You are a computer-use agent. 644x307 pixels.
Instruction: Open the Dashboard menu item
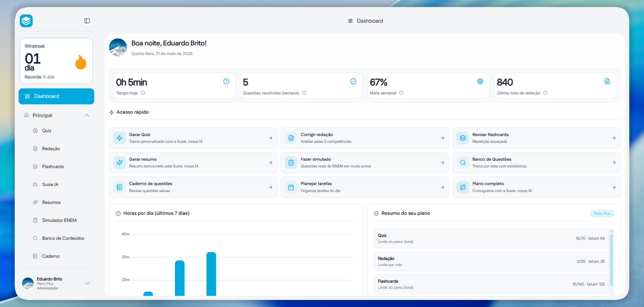pos(56,96)
